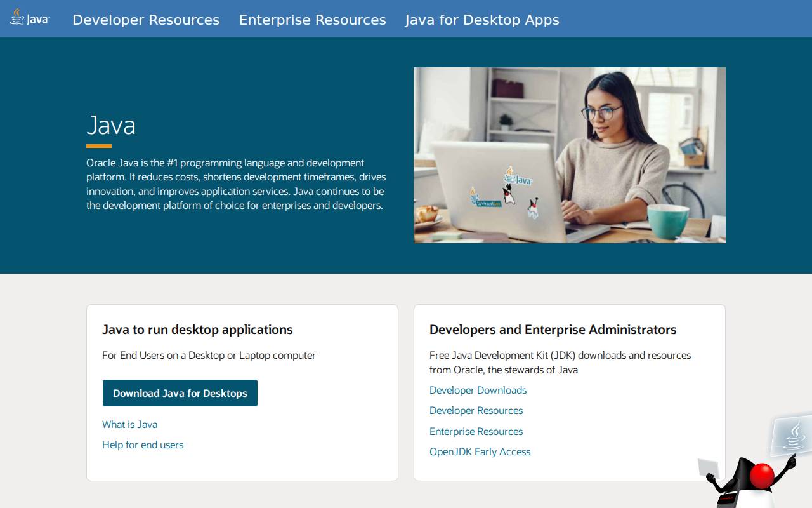Click the woman with laptop hero image

click(570, 155)
